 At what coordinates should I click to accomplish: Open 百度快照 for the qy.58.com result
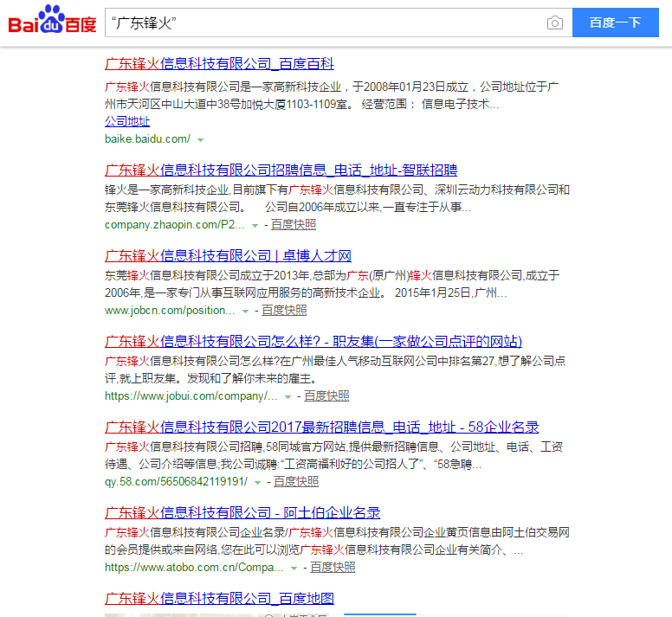296,482
